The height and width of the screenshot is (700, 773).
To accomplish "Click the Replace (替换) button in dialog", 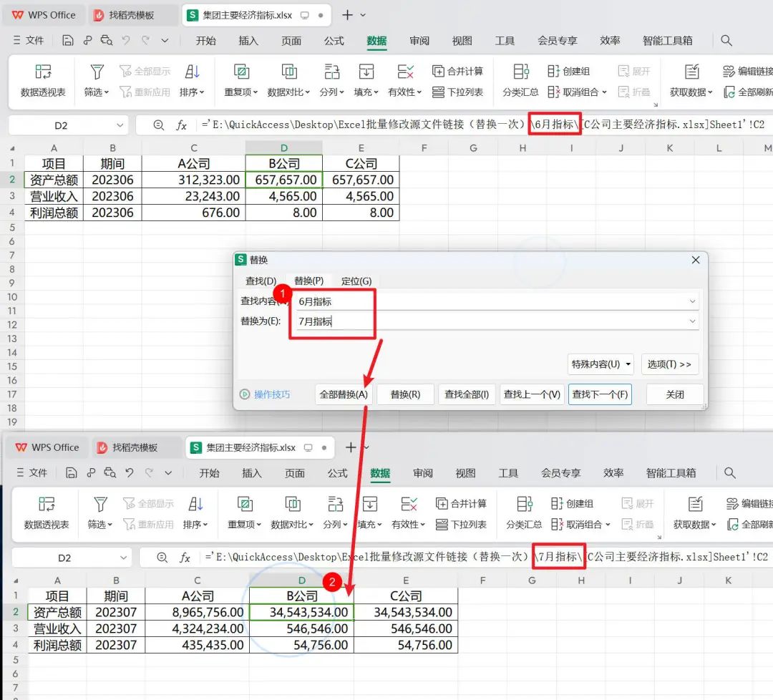I will (x=405, y=394).
